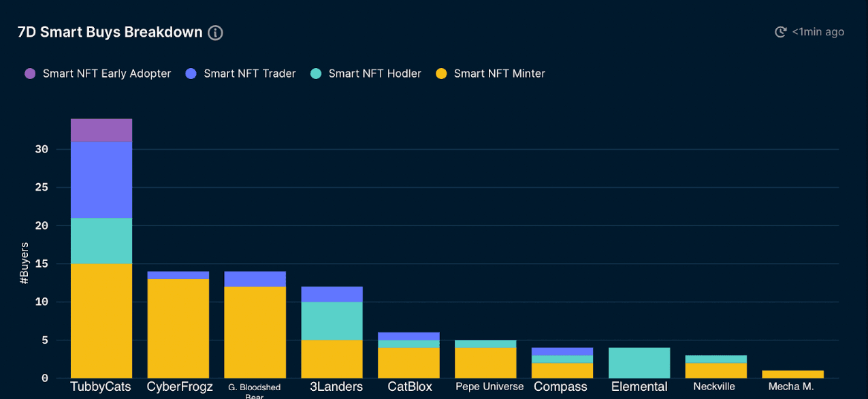Image resolution: width=868 pixels, height=399 pixels.
Task: Select the Pepe Universe axis label
Action: point(489,386)
